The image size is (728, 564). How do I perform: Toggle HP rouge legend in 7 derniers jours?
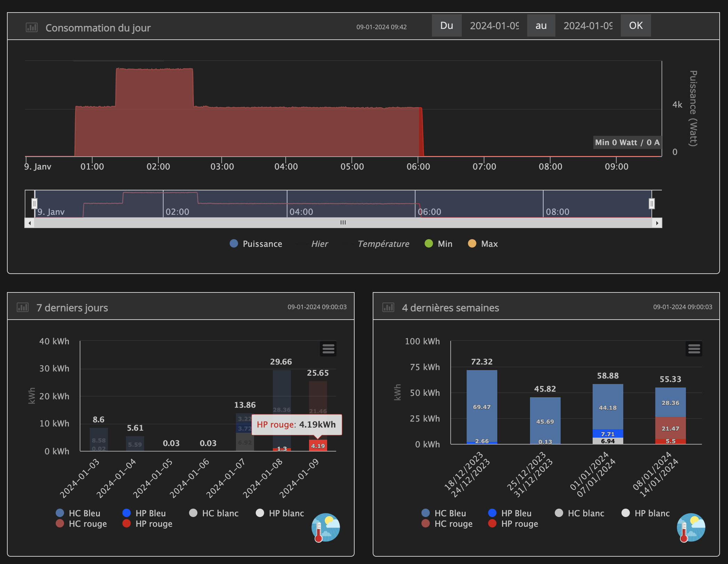coord(148,524)
